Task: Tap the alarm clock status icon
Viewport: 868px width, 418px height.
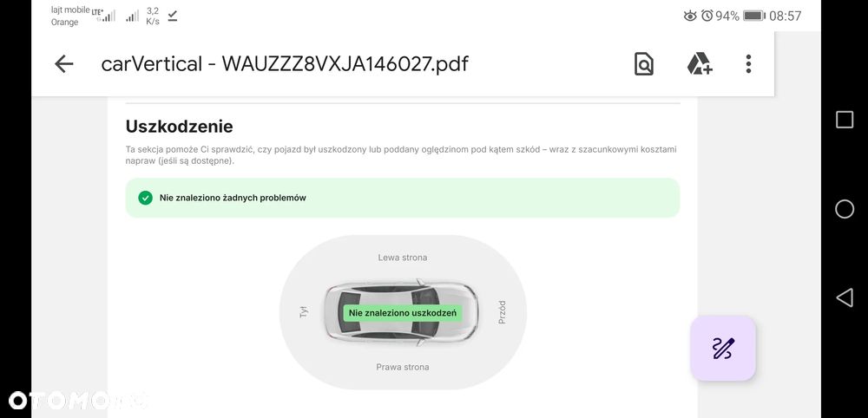Action: (707, 16)
